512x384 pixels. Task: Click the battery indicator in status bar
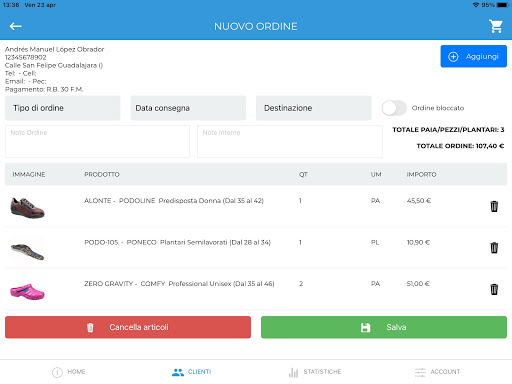(503, 5)
